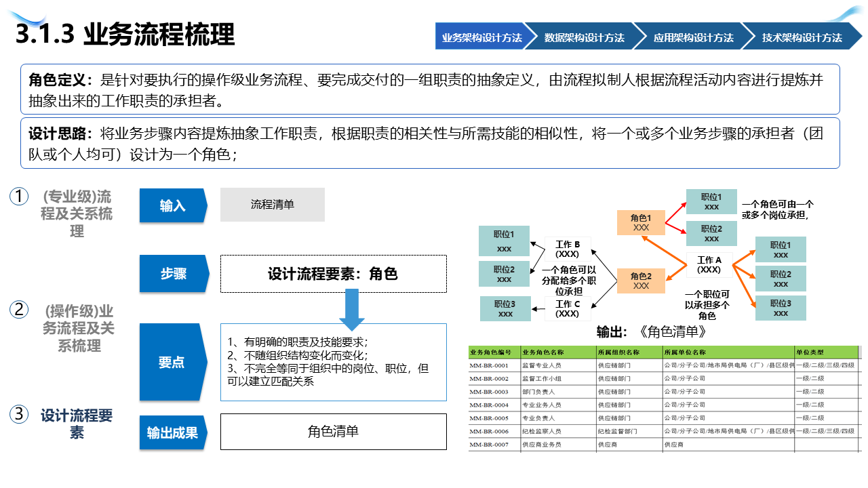868x488 pixels.
Task: Click the 监督工作小组 role name cell
Action: pyautogui.click(x=557, y=378)
